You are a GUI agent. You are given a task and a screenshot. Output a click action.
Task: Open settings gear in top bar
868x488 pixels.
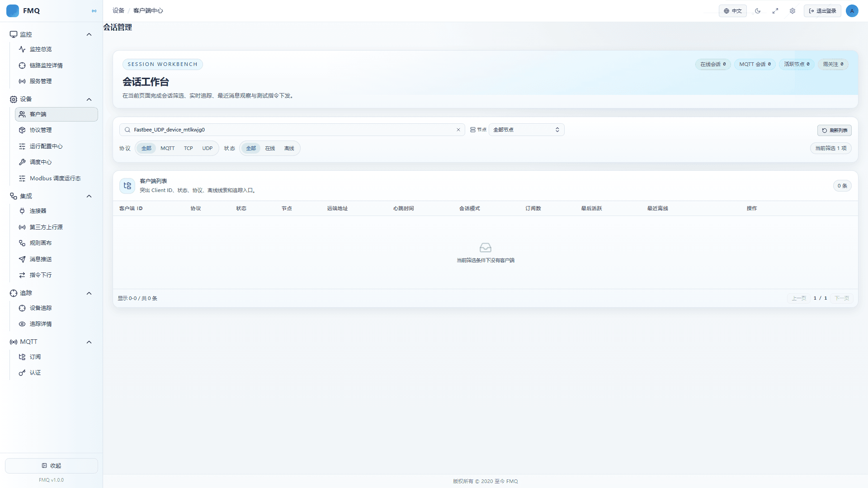793,11
